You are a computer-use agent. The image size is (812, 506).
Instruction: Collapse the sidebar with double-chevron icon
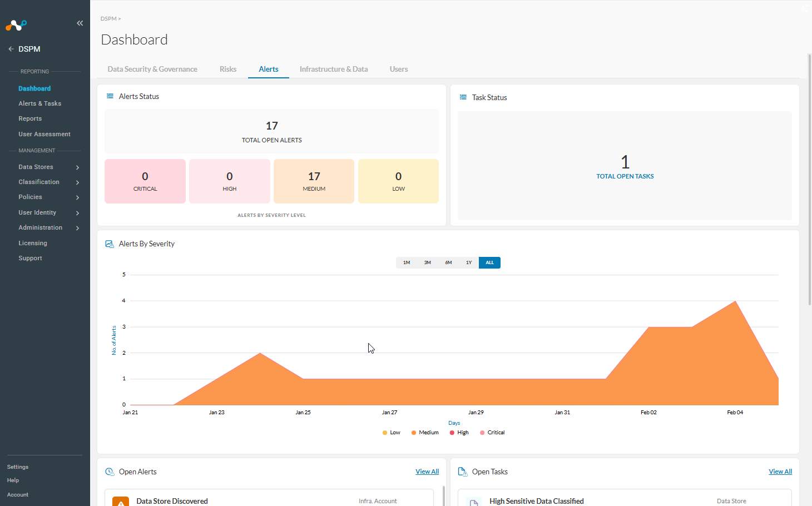[x=80, y=23]
